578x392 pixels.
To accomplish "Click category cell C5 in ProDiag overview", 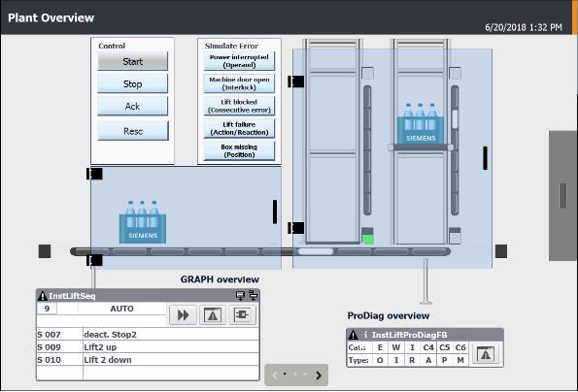I will (x=445, y=347).
